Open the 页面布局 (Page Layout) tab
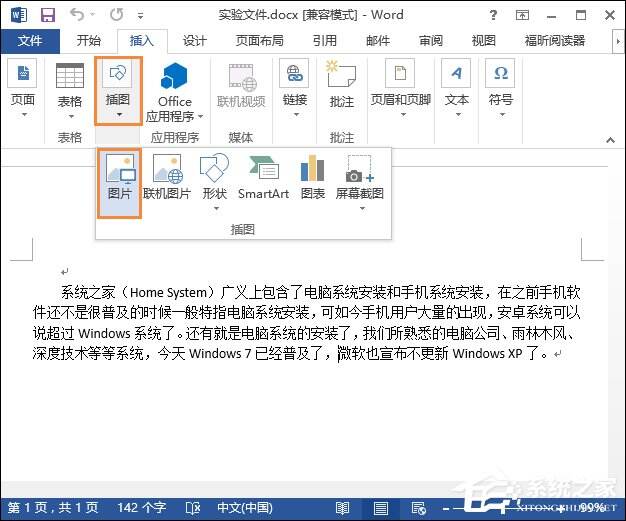Viewport: 626px width, 521px height. [x=260, y=40]
